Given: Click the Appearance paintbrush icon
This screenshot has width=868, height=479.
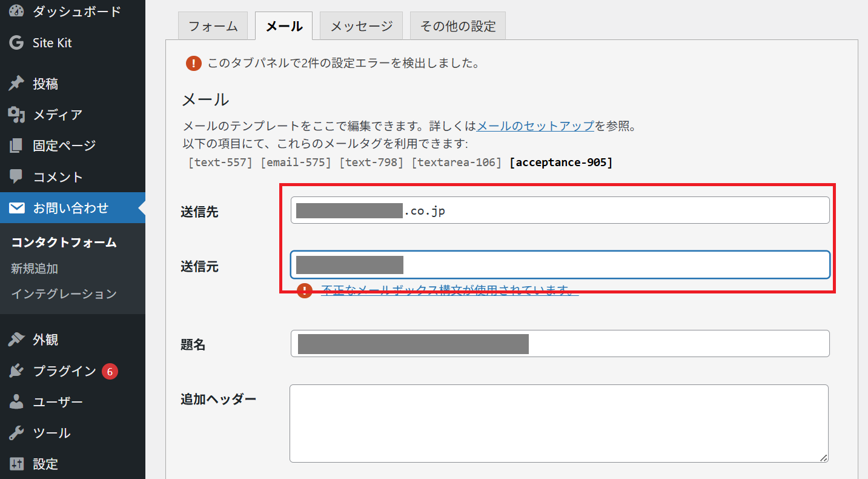Looking at the screenshot, I should point(16,340).
